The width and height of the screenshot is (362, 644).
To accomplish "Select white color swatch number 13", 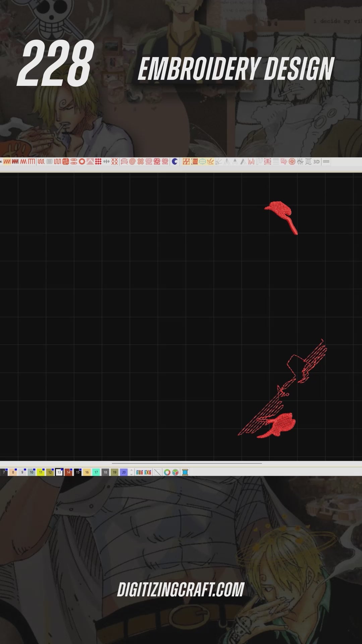I will 59,472.
